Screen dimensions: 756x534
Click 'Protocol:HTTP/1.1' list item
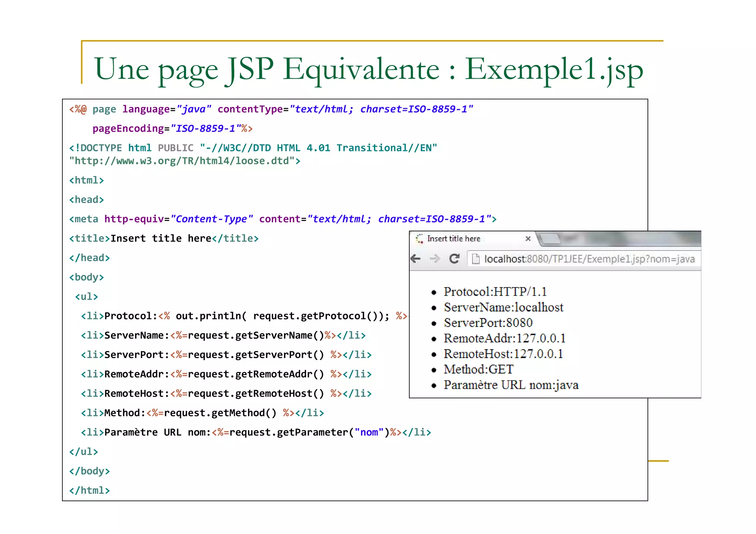[495, 292]
